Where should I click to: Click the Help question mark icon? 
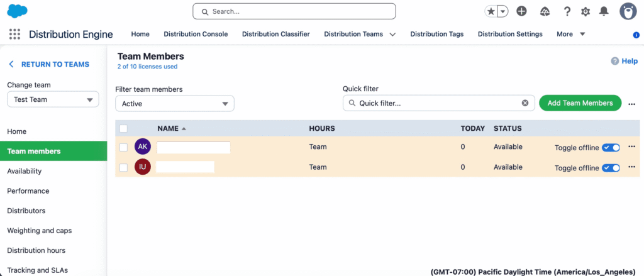(615, 61)
